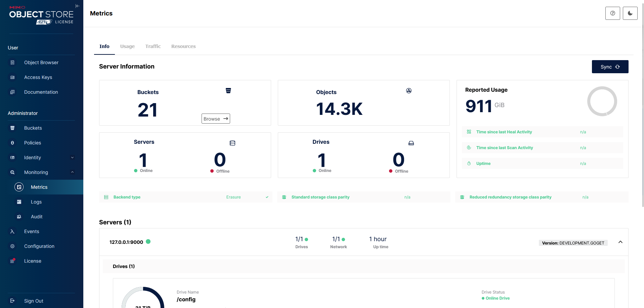Open the Logs panel under Monitoring

[36, 202]
